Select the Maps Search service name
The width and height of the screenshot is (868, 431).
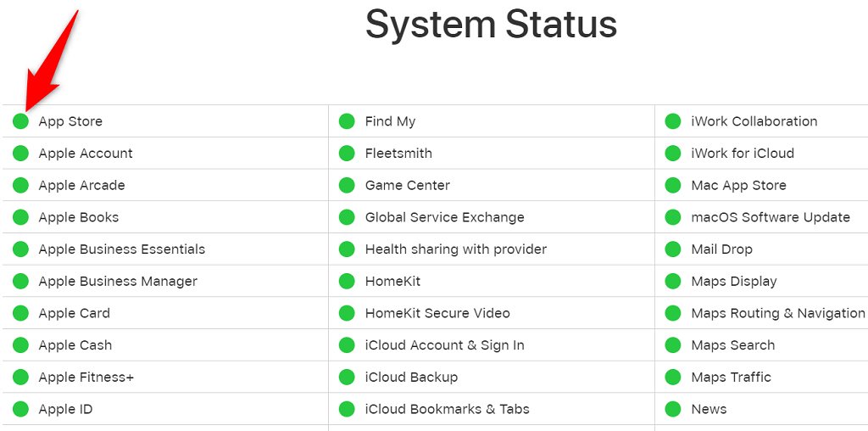click(x=733, y=345)
